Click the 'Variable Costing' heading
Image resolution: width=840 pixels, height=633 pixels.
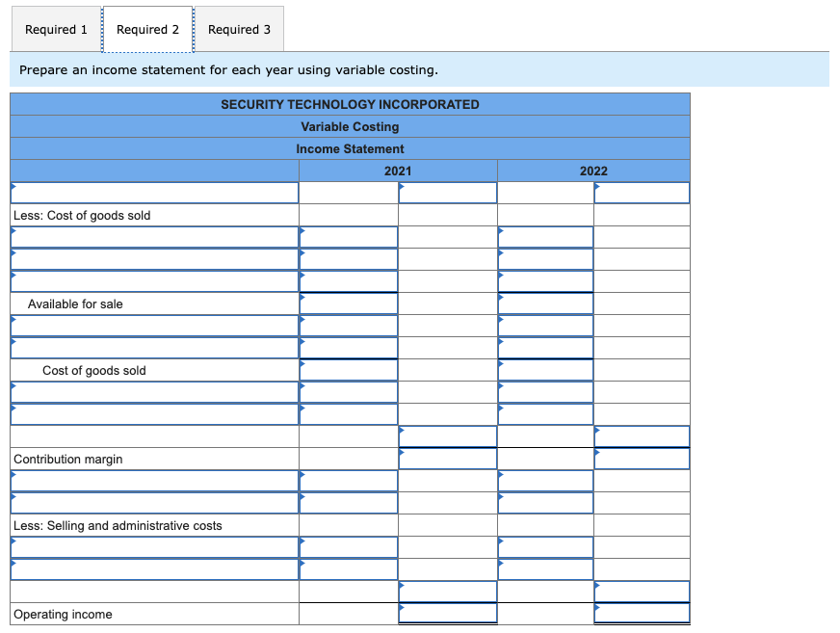[x=350, y=126]
